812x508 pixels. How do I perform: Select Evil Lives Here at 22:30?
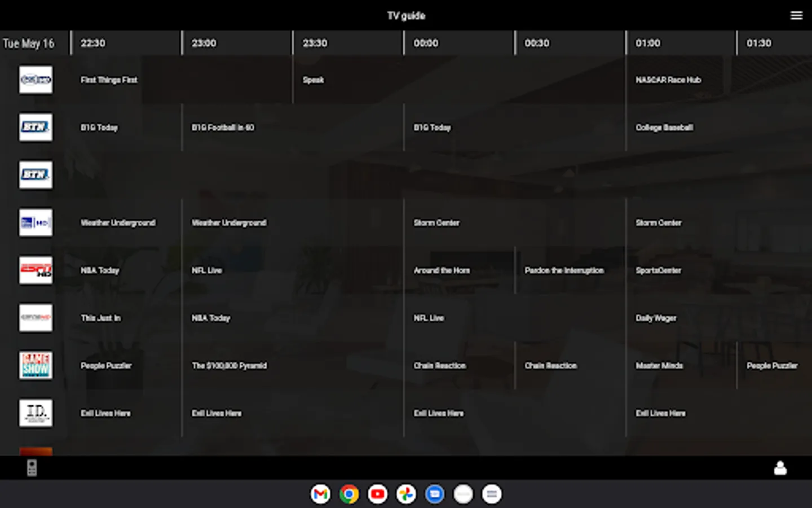tap(105, 413)
